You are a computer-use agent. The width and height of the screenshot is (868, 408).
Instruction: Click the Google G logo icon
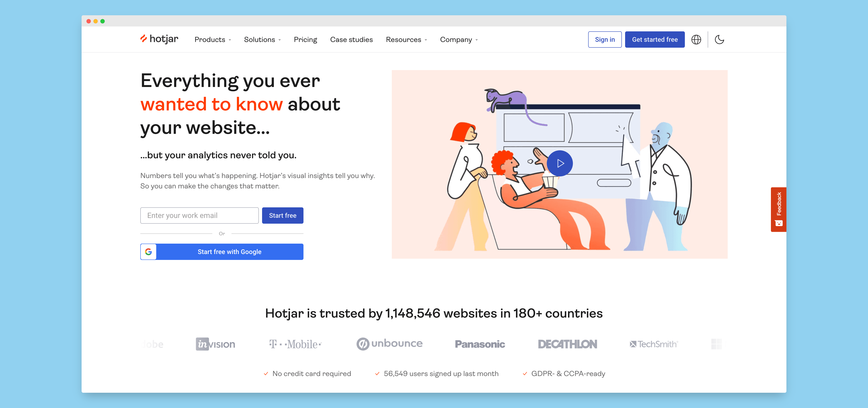click(149, 252)
